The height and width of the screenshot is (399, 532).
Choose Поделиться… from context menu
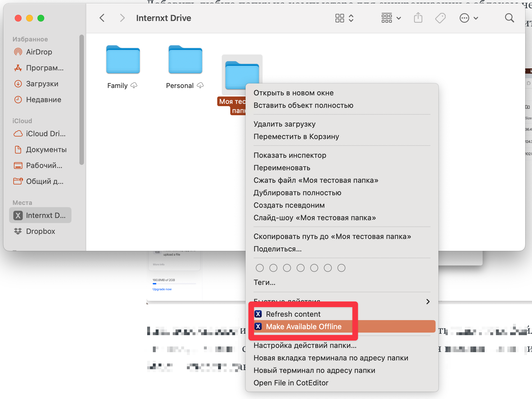coord(342,249)
